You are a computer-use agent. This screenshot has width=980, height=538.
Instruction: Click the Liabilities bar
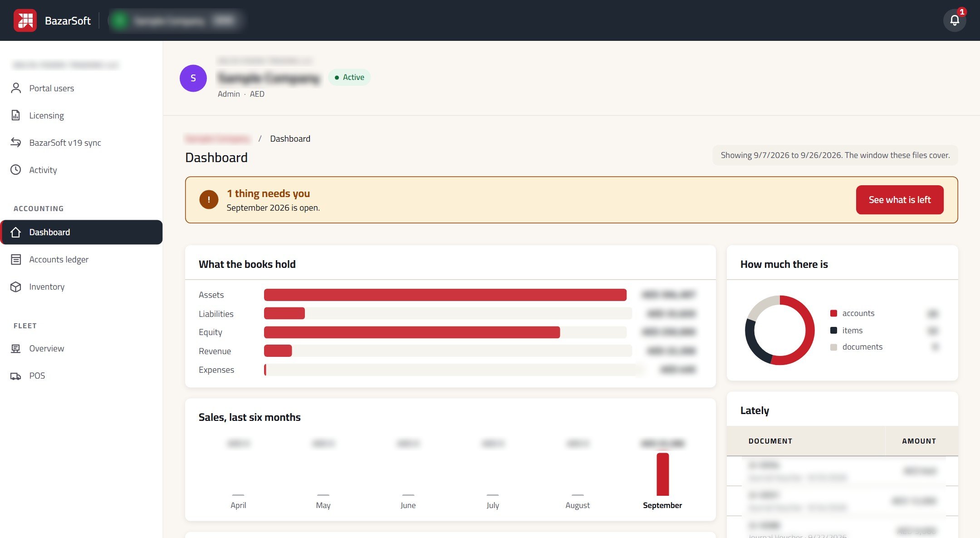[x=284, y=313]
